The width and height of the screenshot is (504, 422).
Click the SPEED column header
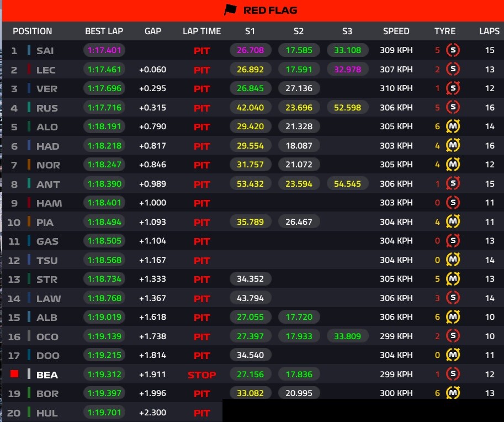pyautogui.click(x=396, y=31)
